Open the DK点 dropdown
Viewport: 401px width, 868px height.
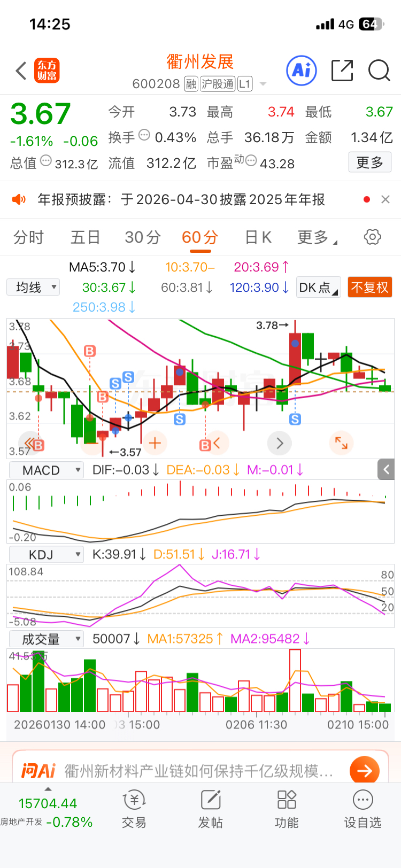coord(319,287)
